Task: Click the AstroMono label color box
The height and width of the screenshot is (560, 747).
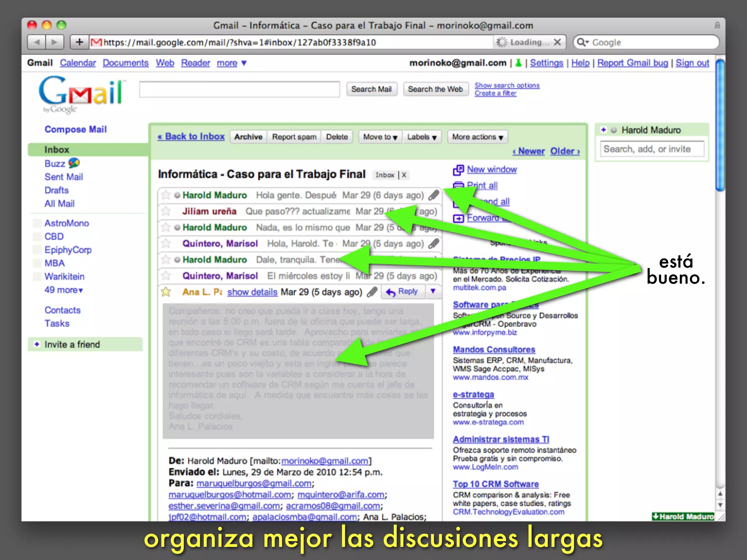Action: pyautogui.click(x=37, y=223)
